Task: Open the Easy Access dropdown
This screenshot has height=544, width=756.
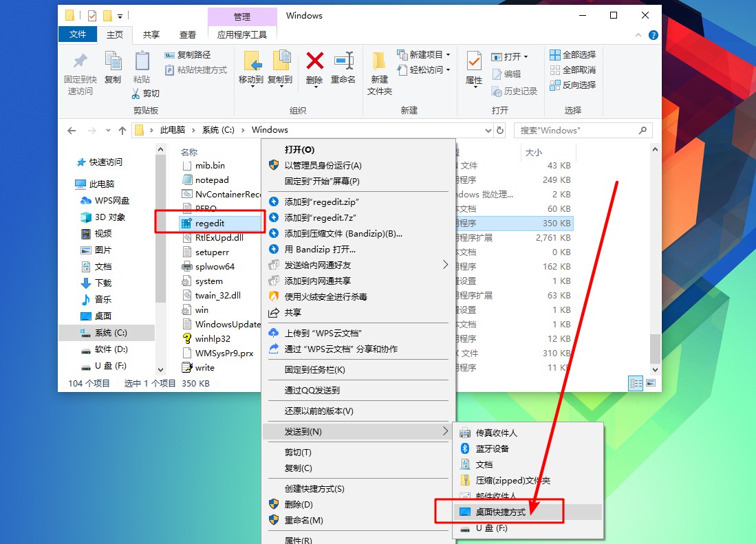Action: tap(424, 70)
